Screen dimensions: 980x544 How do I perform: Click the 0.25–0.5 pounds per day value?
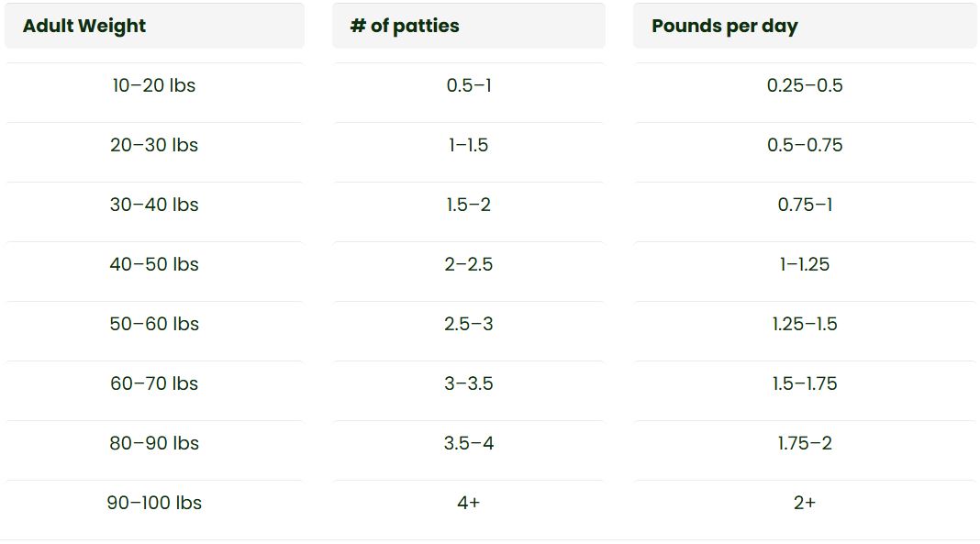[805, 85]
